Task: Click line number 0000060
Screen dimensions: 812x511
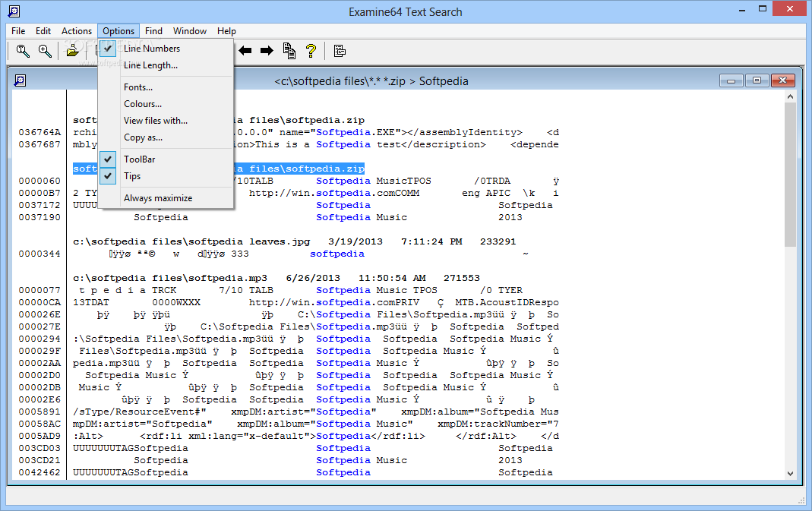Action: click(x=39, y=181)
